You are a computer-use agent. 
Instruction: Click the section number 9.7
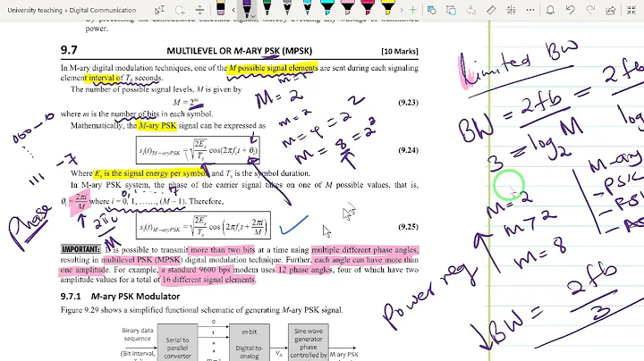(69, 50)
